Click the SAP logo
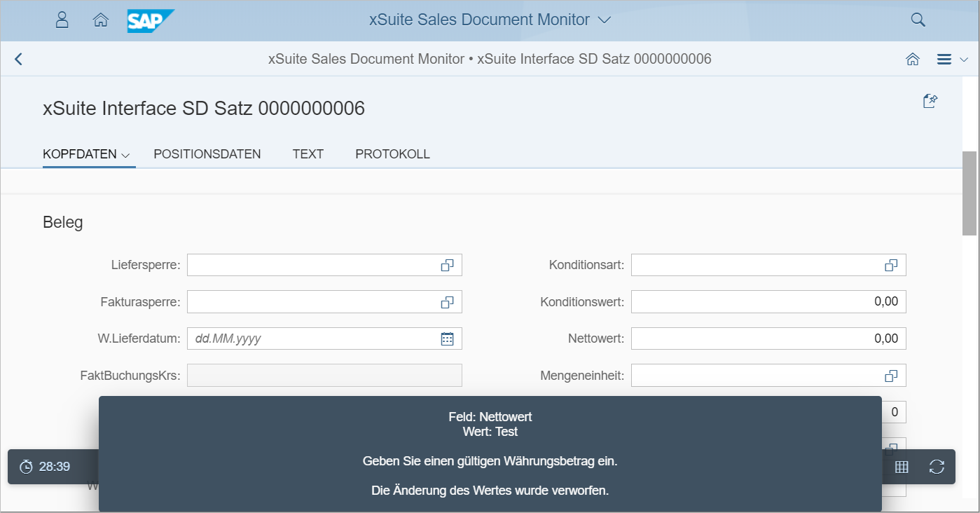The width and height of the screenshot is (980, 513). 150,20
